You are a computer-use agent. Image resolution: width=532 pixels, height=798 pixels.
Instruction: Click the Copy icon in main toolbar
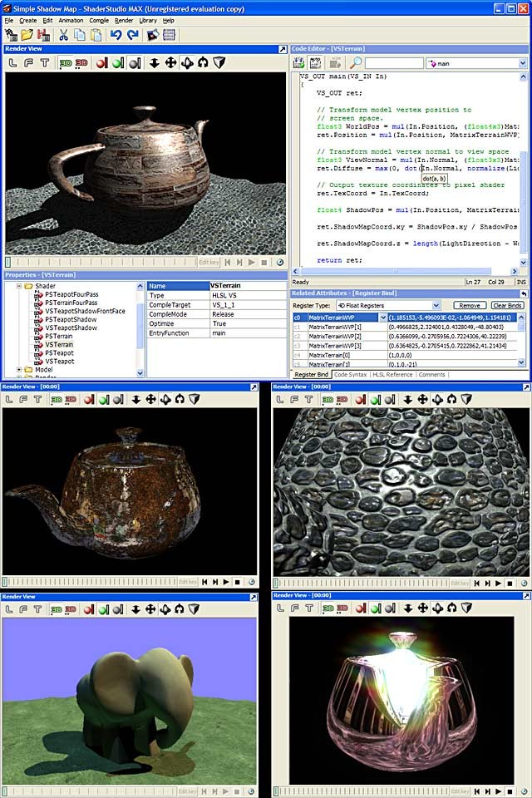(x=80, y=35)
